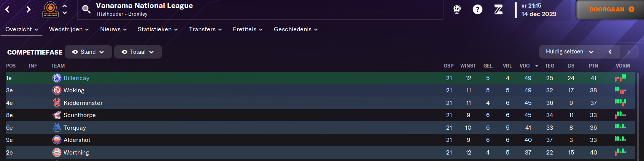
Task: Go back with the left arrow
Action: coord(7,9)
